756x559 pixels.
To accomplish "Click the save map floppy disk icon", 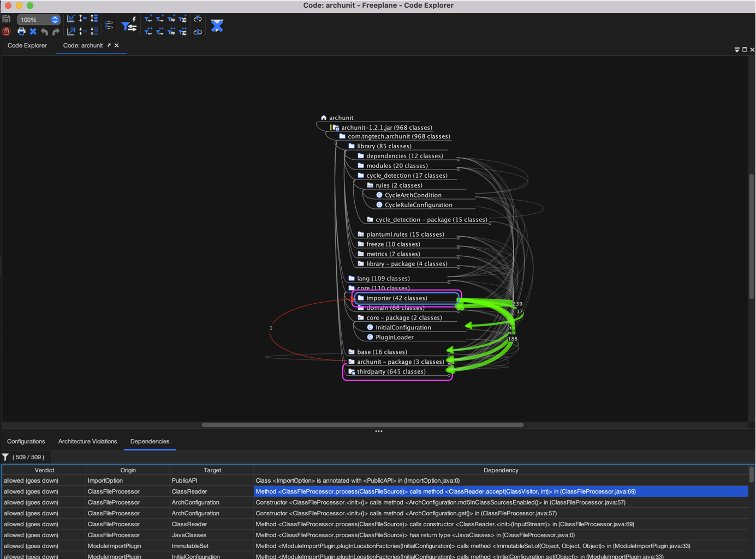I will point(7,19).
